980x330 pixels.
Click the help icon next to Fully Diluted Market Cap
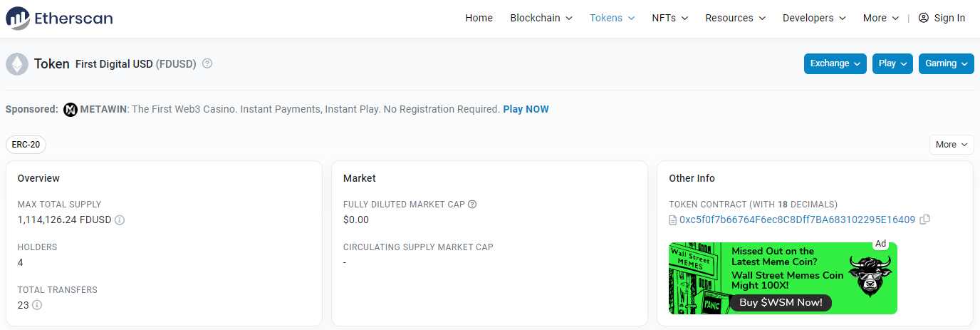click(x=472, y=205)
